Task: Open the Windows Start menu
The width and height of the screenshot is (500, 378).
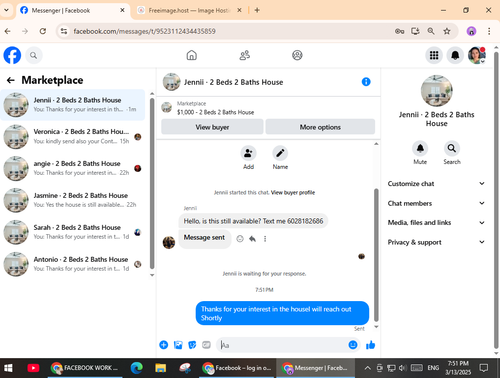Action: (8, 368)
